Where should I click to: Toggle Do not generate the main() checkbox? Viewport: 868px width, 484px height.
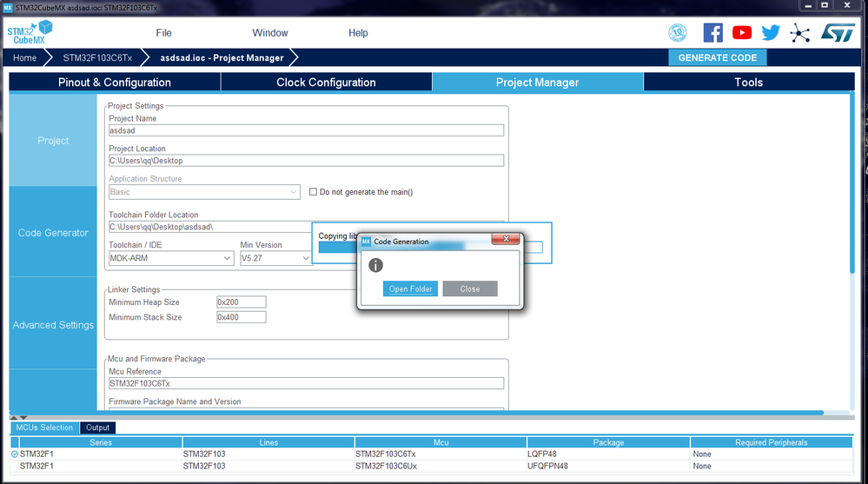314,192
